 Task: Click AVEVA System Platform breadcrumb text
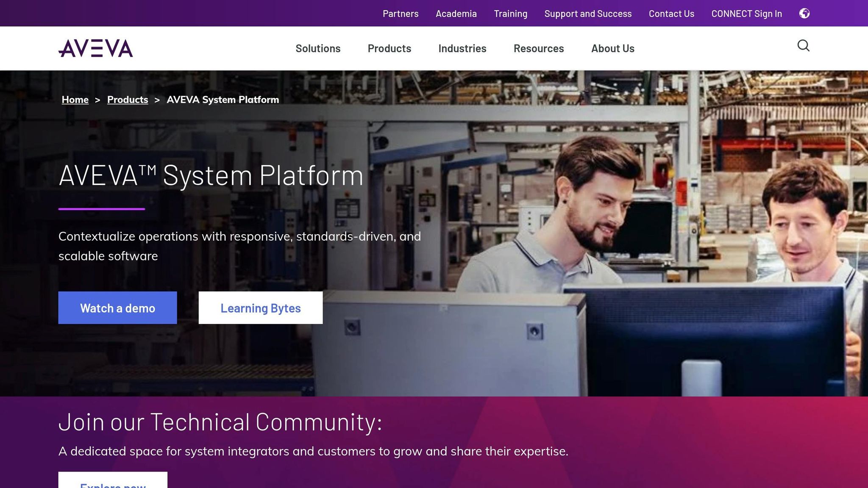click(x=223, y=100)
